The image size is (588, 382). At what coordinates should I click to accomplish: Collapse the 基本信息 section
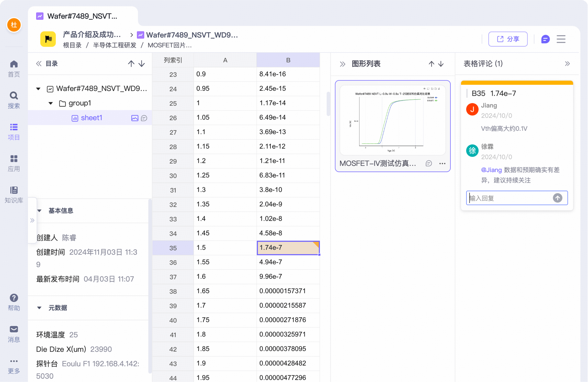pyautogui.click(x=39, y=211)
